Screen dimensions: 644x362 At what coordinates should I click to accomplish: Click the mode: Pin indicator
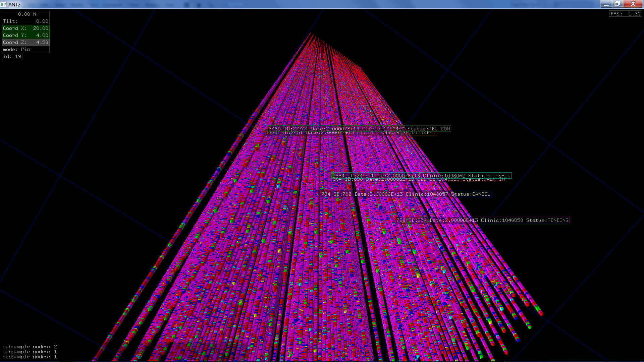coord(25,49)
